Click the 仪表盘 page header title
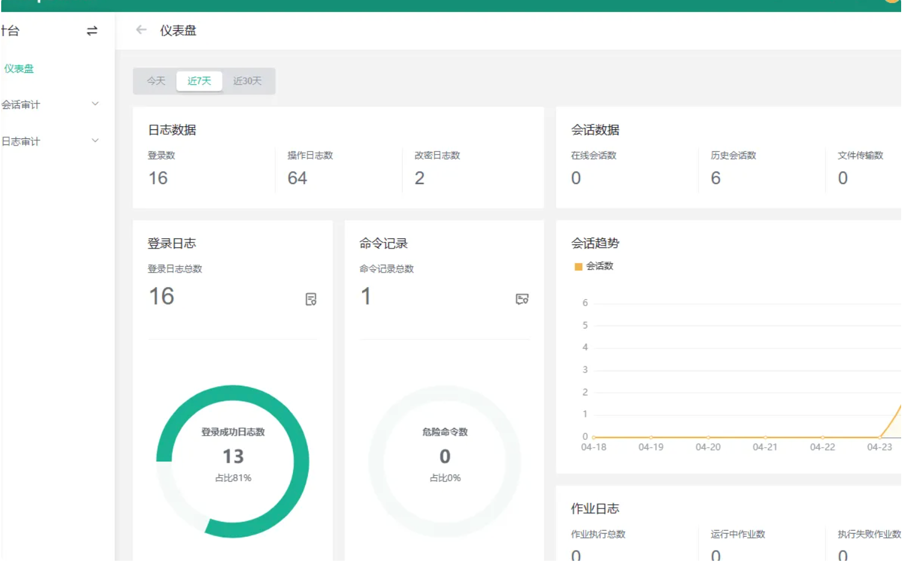 coord(178,31)
